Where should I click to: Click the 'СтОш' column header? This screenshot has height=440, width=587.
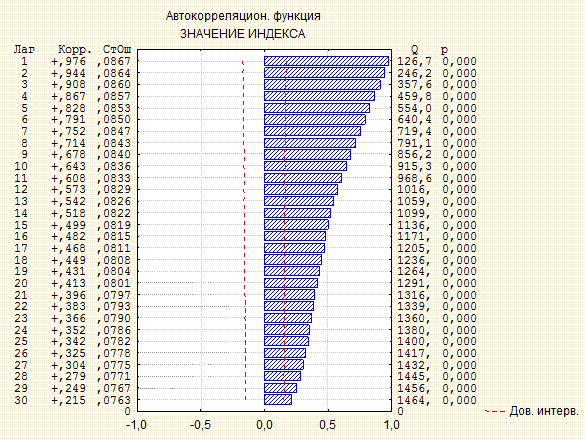pyautogui.click(x=117, y=49)
